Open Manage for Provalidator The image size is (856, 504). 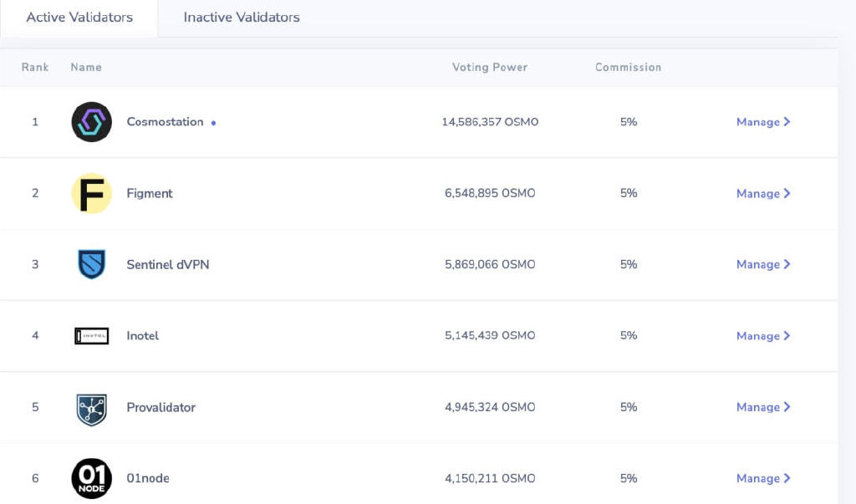763,407
